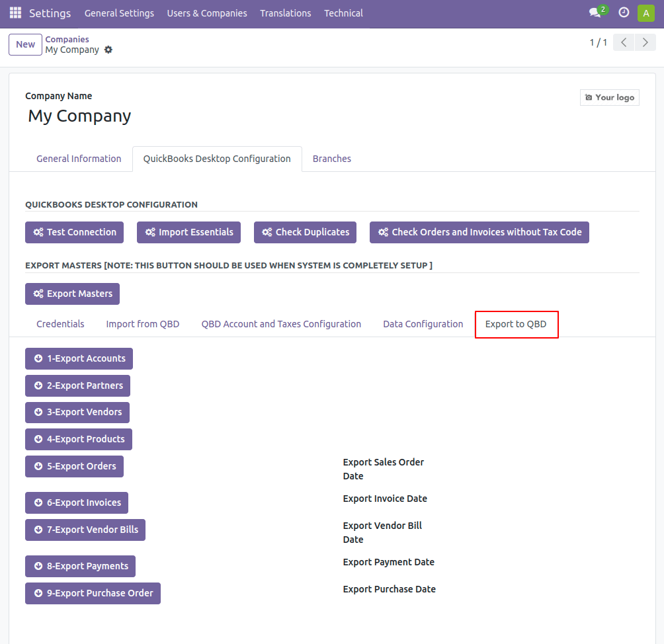Select the Credentials tab

[x=60, y=324]
